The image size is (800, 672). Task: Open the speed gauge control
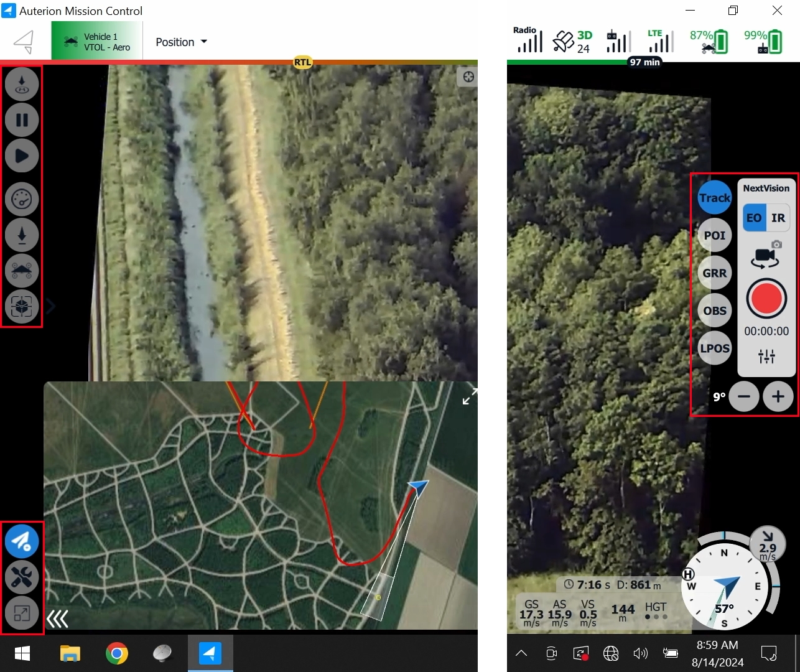click(x=22, y=199)
